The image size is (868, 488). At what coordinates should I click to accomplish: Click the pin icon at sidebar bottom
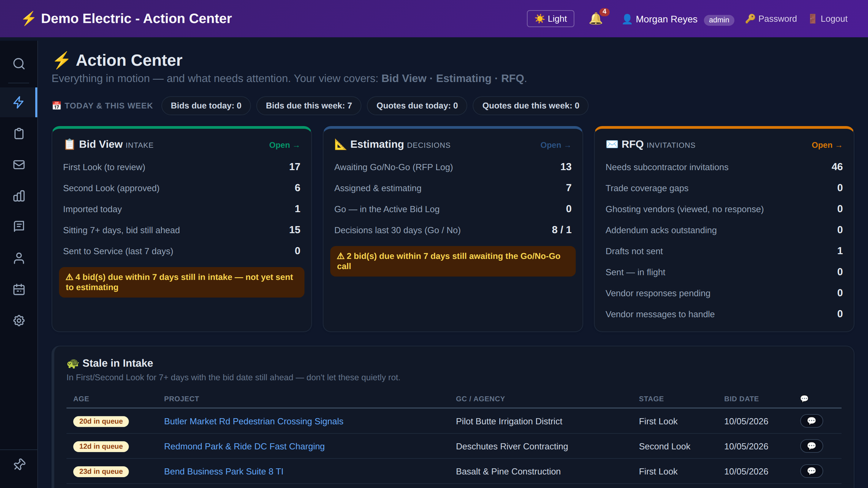pos(19,465)
